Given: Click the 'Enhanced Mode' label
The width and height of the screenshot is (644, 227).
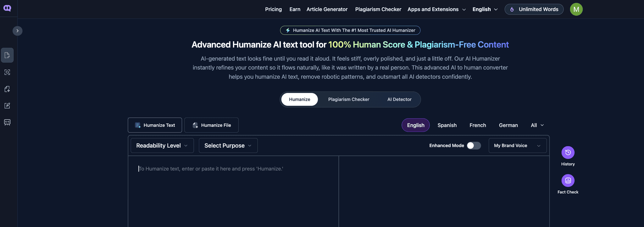Looking at the screenshot, I should (x=447, y=146).
